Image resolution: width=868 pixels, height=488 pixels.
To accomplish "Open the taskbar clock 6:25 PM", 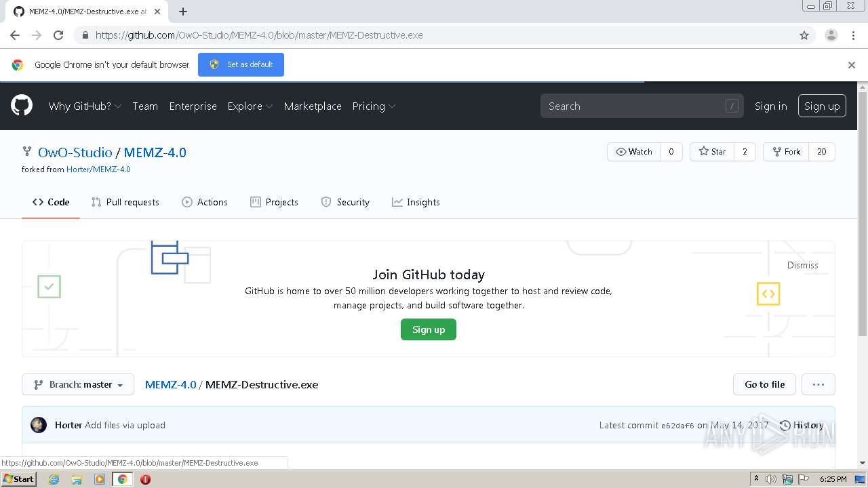I will tap(833, 479).
